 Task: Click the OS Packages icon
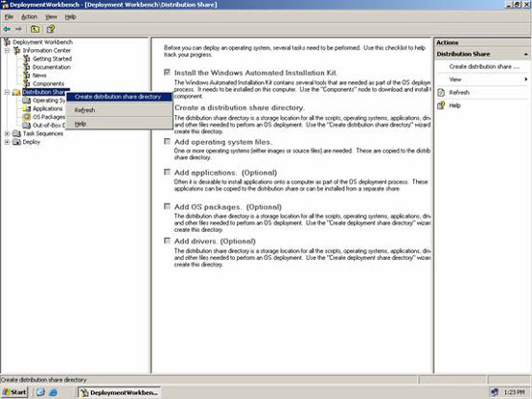pos(26,117)
